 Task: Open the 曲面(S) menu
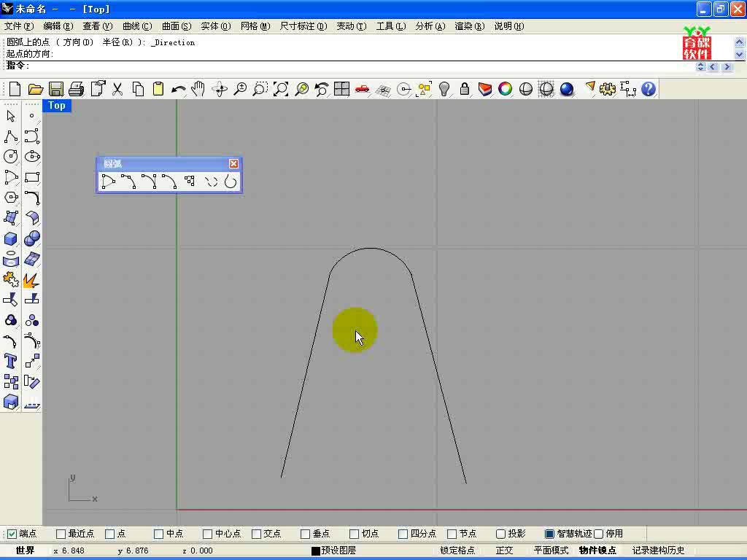(177, 26)
